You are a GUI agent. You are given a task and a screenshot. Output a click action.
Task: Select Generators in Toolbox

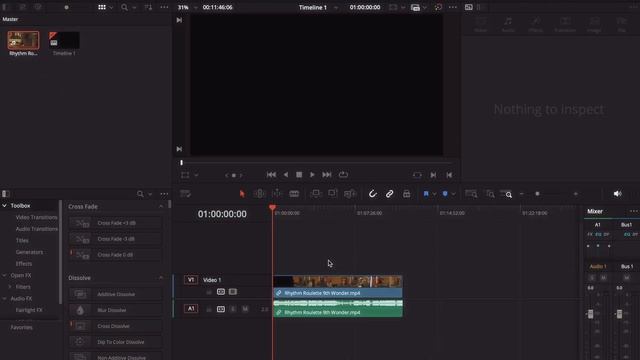(x=29, y=252)
